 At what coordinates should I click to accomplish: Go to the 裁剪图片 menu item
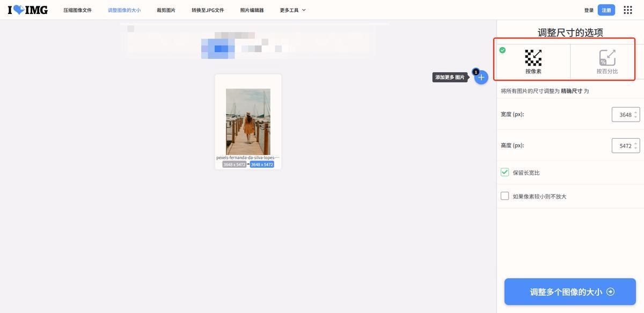166,10
